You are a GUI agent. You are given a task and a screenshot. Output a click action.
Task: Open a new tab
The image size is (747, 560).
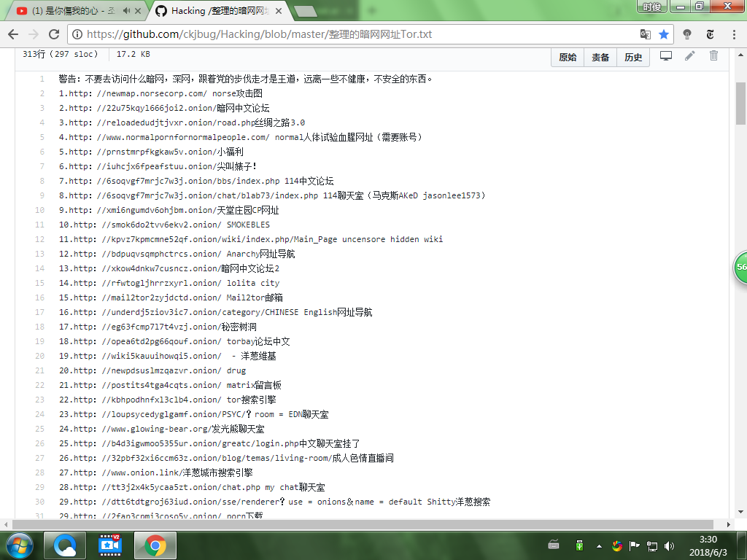(305, 12)
